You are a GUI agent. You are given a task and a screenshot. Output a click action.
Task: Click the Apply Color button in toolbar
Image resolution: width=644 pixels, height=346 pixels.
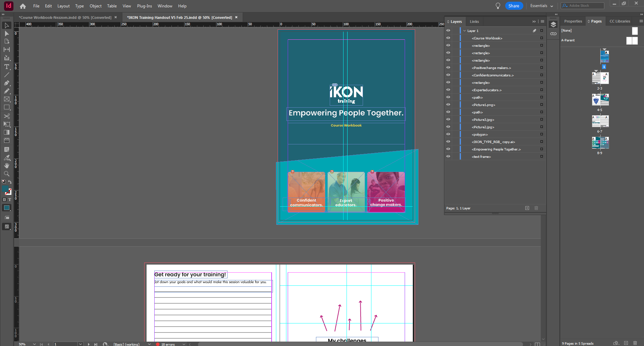(x=6, y=208)
